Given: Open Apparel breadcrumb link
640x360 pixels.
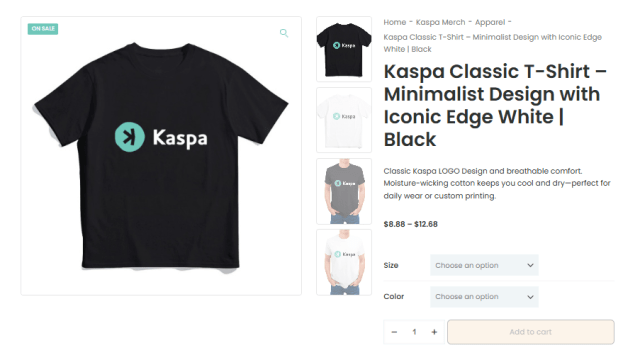Looking at the screenshot, I should pyautogui.click(x=490, y=22).
